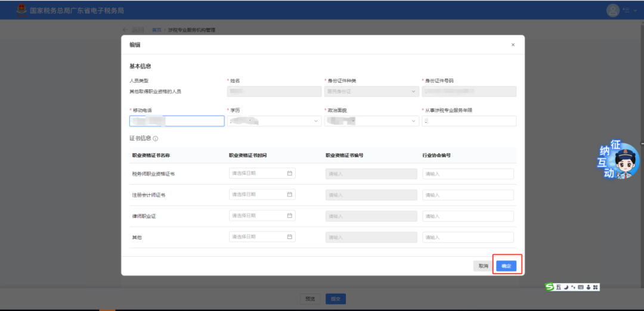
Task: Open the list menu icon beside avatar
Action: 626,10
